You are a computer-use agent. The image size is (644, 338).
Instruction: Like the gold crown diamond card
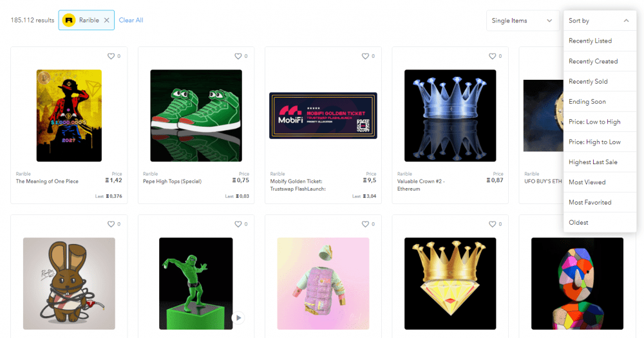click(493, 224)
